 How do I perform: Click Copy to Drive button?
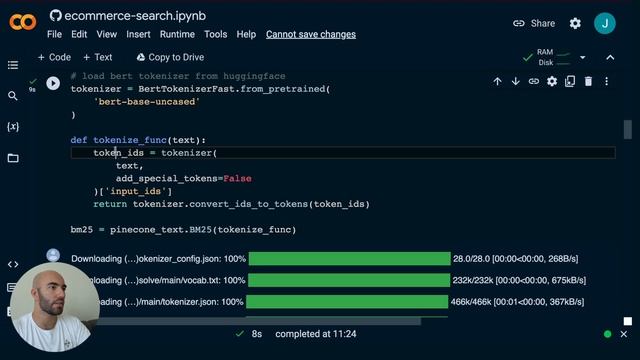click(x=170, y=57)
